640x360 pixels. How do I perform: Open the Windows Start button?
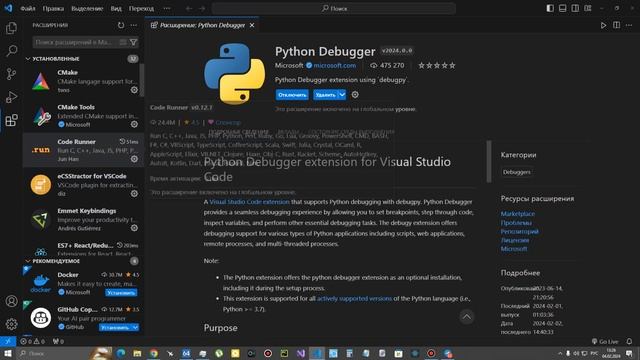[8, 353]
